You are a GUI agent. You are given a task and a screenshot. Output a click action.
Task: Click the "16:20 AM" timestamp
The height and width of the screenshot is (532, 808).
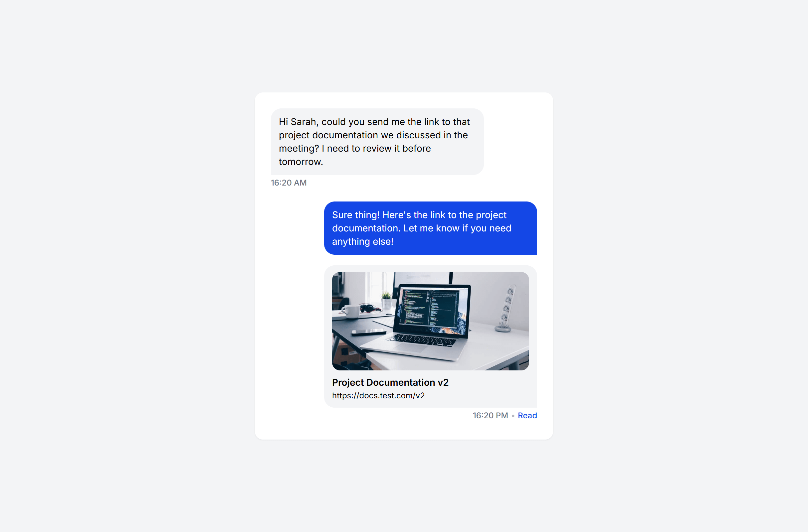[289, 183]
